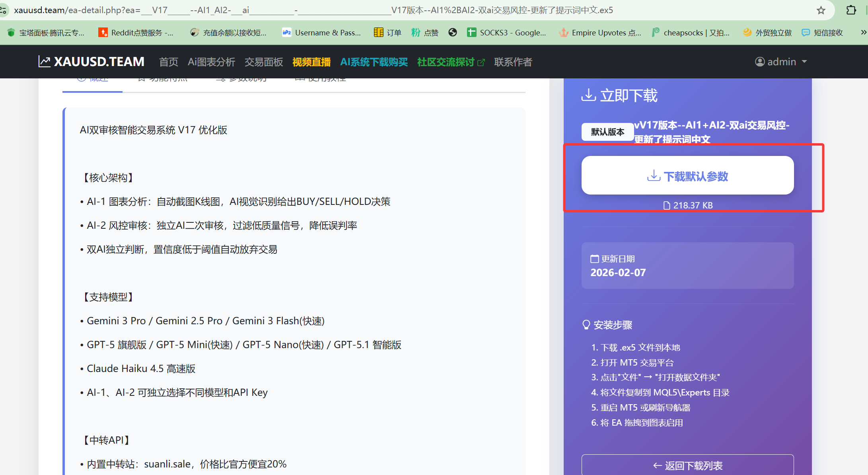
Task: Expand the admin user dropdown
Action: tap(781, 62)
